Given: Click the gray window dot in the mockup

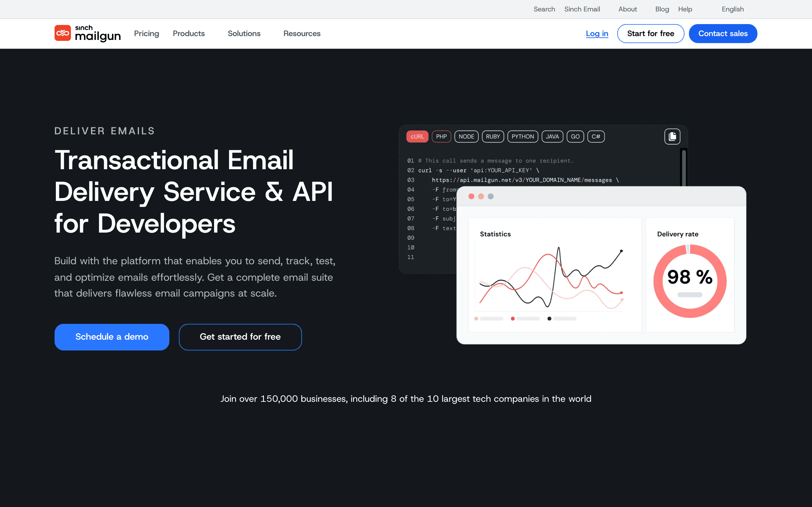Looking at the screenshot, I should click(x=491, y=196).
